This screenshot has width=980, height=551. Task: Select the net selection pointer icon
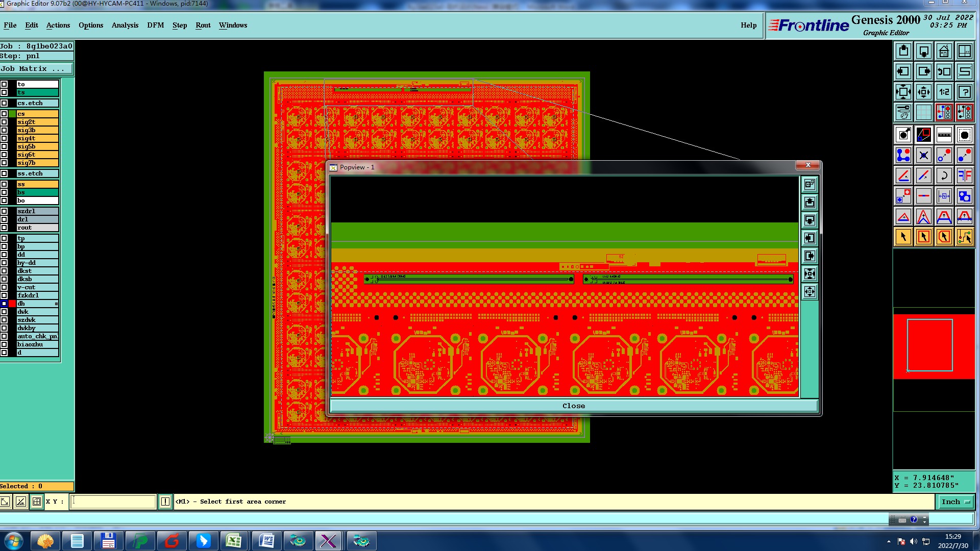[964, 237]
